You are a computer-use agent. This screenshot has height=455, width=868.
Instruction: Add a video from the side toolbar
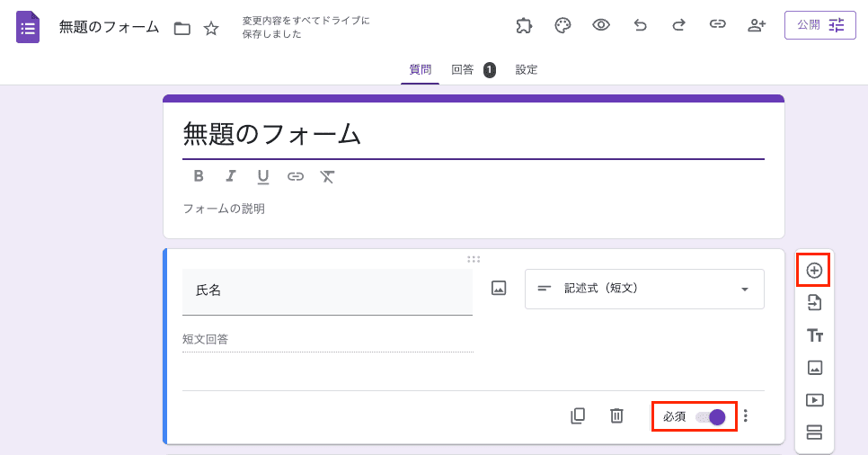[814, 400]
